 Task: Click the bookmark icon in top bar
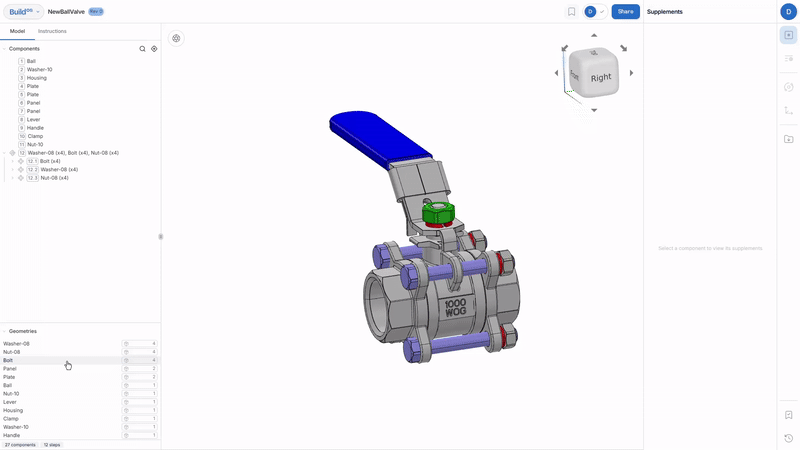[571, 12]
